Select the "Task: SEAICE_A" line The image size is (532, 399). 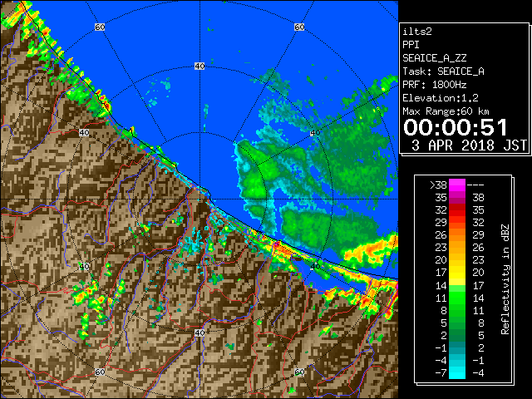coord(443,71)
